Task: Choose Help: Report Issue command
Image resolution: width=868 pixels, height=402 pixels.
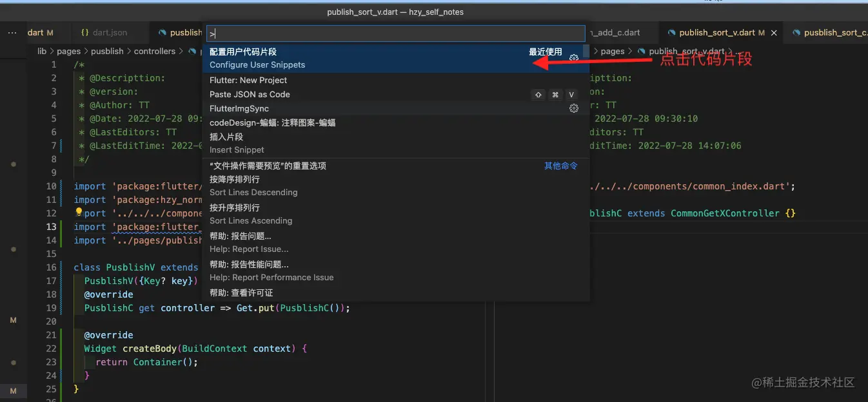Action: [x=395, y=242]
